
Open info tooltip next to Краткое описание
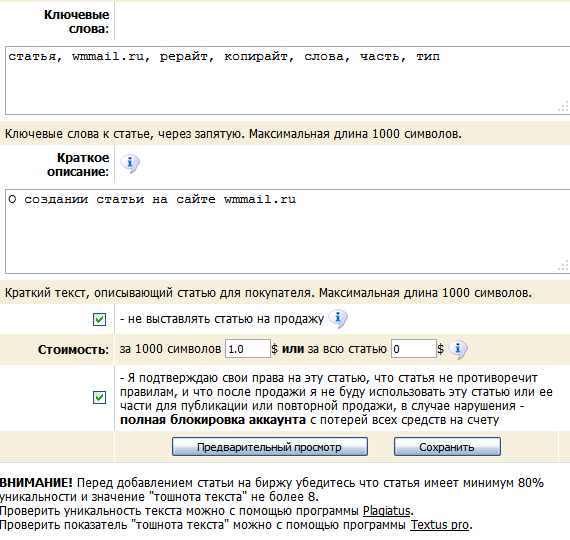(130, 163)
